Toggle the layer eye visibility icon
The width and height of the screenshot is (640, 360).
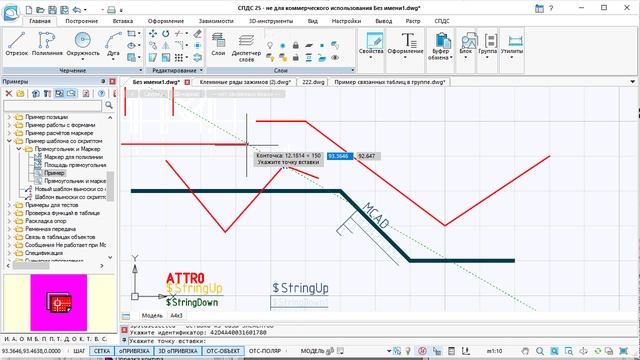coord(335,58)
